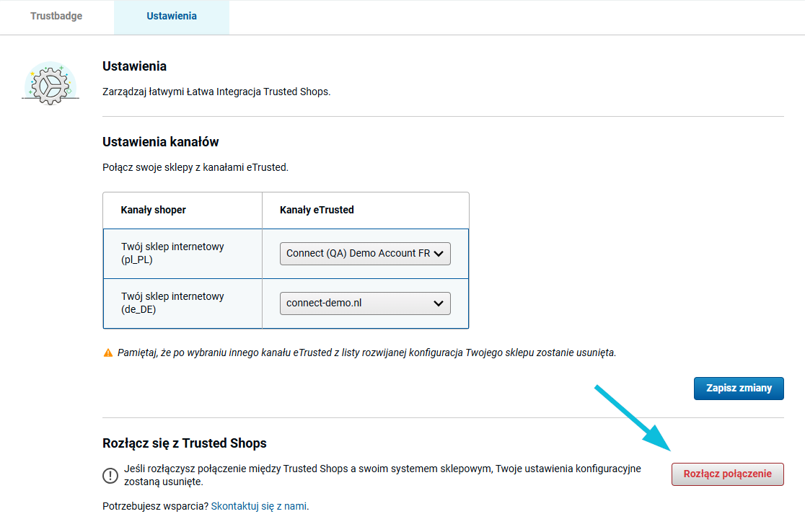The image size is (805, 532).
Task: Select the de_DE shop row cell
Action: [x=182, y=303]
